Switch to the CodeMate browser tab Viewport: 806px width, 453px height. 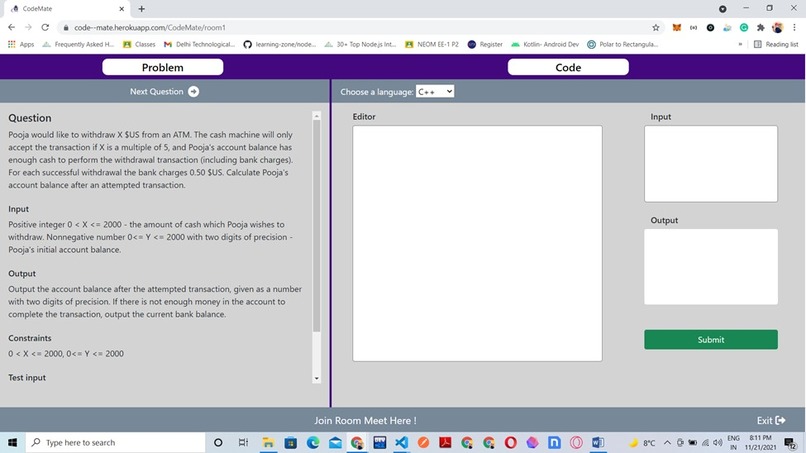click(x=67, y=9)
